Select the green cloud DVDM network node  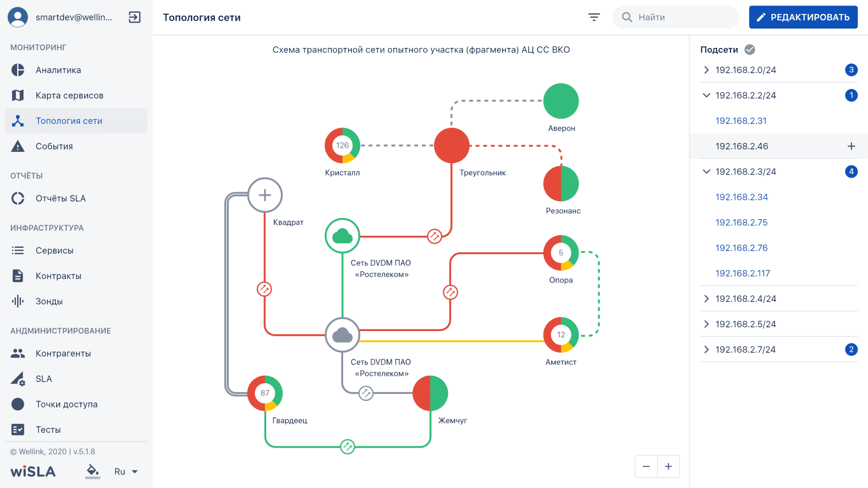(342, 236)
